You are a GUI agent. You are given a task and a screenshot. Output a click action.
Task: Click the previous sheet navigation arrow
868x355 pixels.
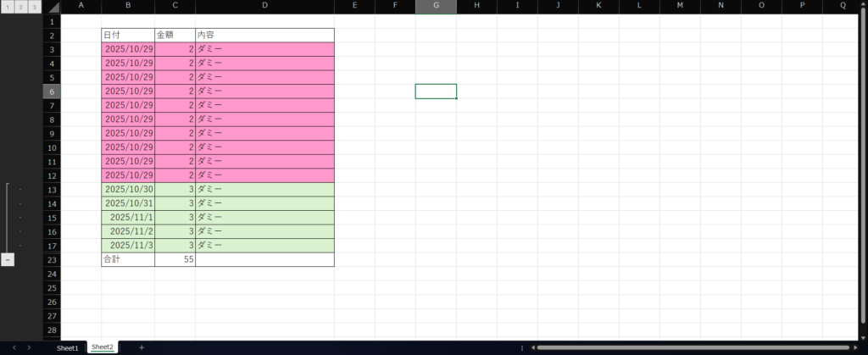[x=14, y=347]
